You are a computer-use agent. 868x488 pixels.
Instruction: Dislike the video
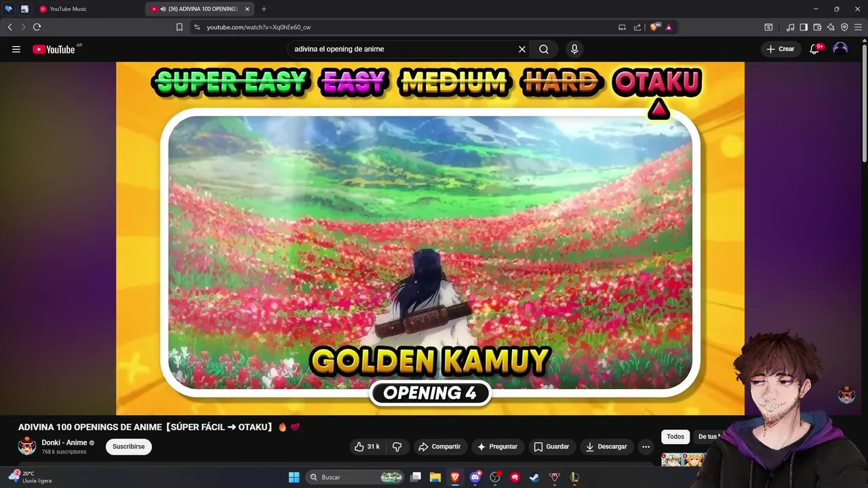397,447
